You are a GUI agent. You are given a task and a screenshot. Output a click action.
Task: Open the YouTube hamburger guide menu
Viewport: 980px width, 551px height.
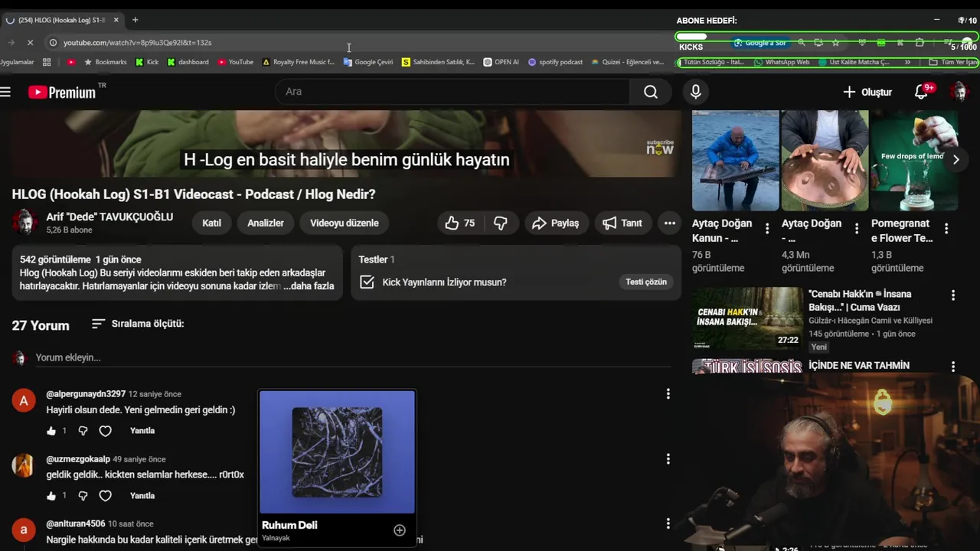(6, 92)
